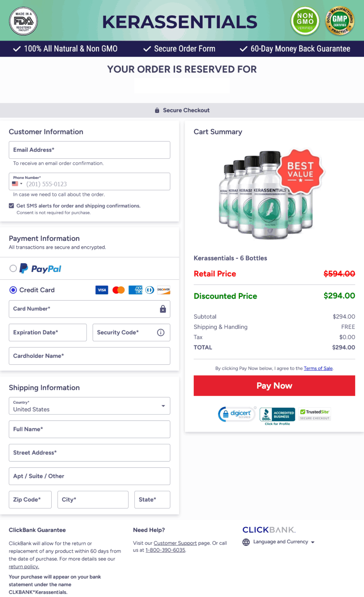Click the red Pay Now button
Screen dimensions: 364x597
[x=274, y=386]
